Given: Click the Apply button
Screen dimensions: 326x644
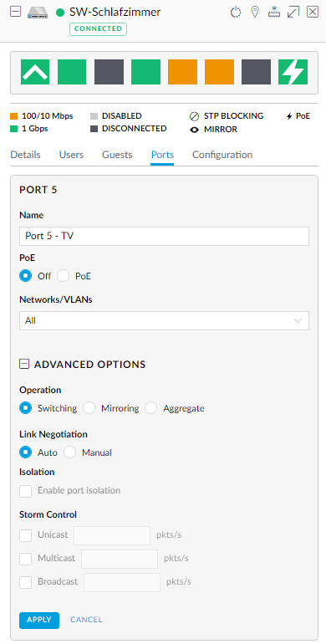Looking at the screenshot, I should point(39,621).
